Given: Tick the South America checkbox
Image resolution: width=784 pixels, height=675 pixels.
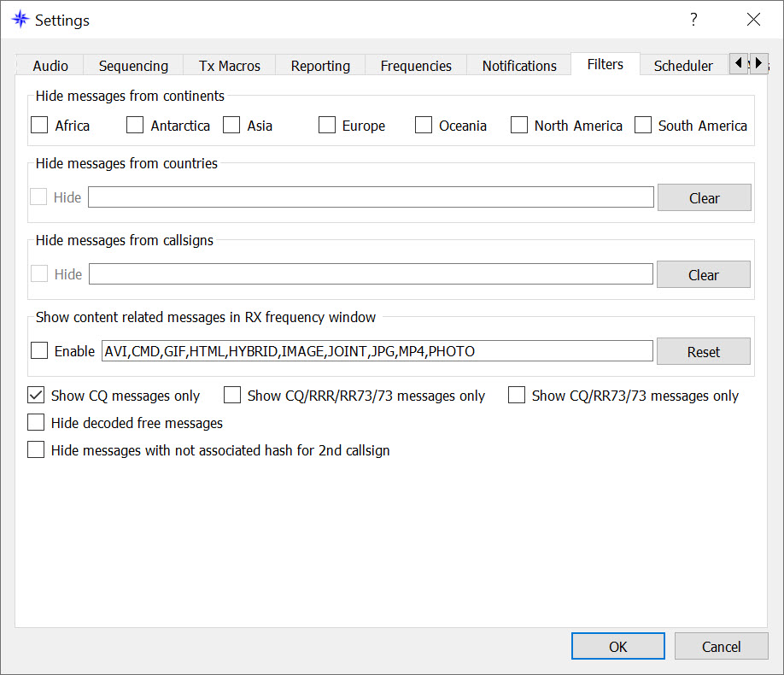Looking at the screenshot, I should [643, 126].
